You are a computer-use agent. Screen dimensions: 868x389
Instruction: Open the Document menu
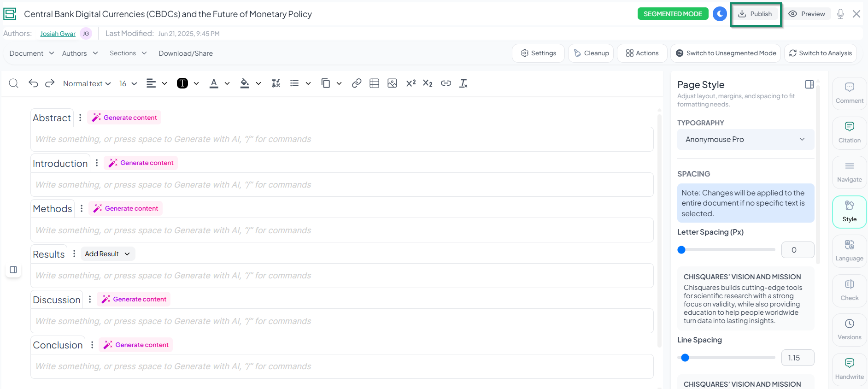[31, 53]
